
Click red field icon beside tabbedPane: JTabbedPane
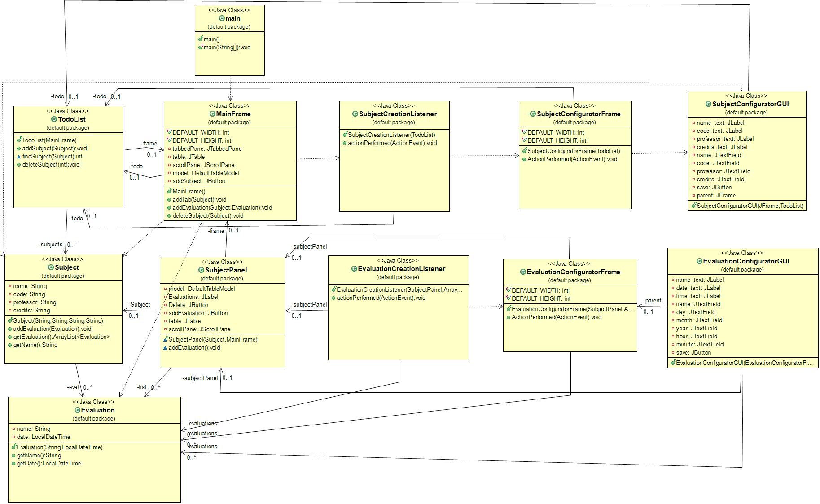[x=169, y=149]
